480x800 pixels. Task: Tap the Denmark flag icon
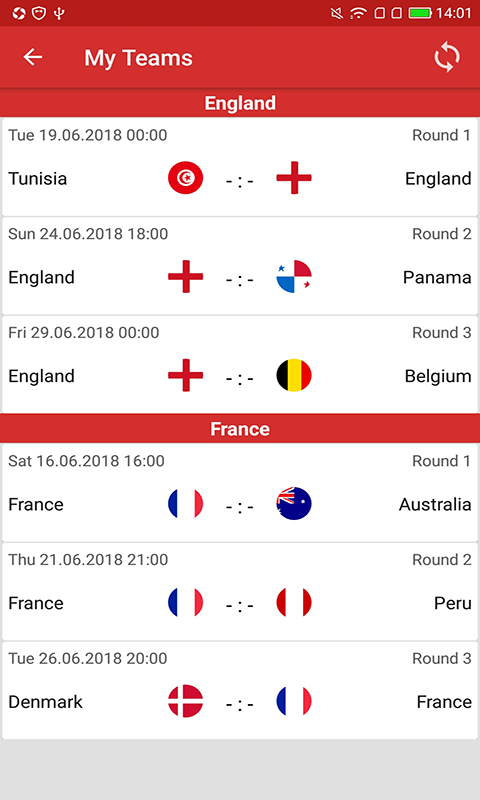[186, 701]
